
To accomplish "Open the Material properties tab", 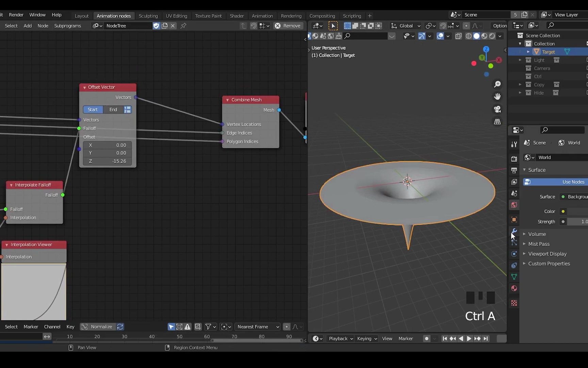I will pos(514,288).
